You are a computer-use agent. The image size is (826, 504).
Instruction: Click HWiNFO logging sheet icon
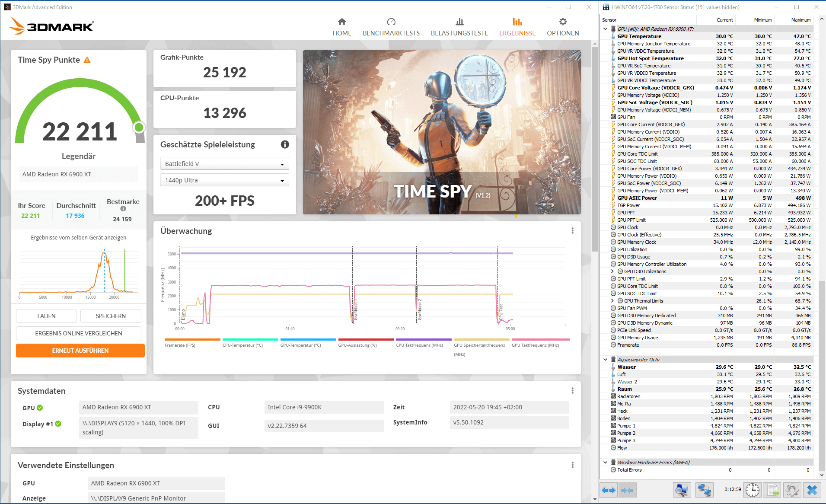click(x=772, y=490)
